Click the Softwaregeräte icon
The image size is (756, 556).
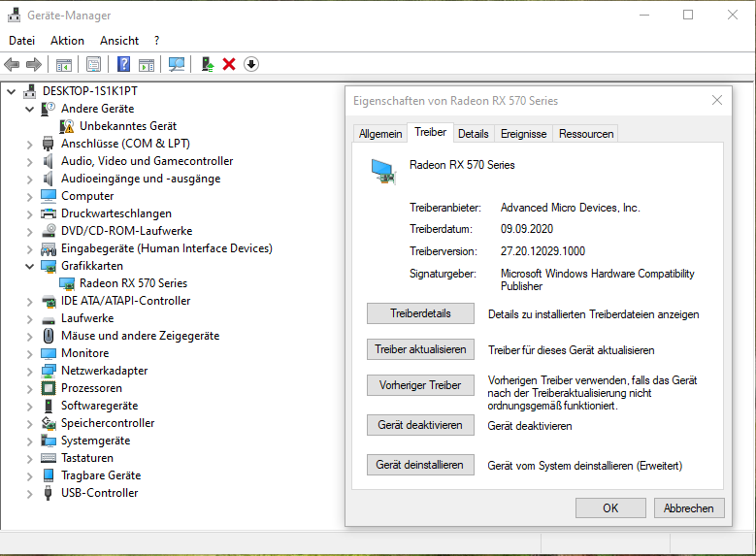point(49,406)
